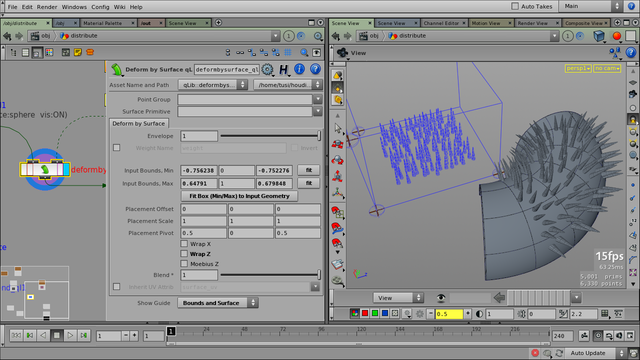
Task: Check the Wrap Z option
Action: [184, 253]
